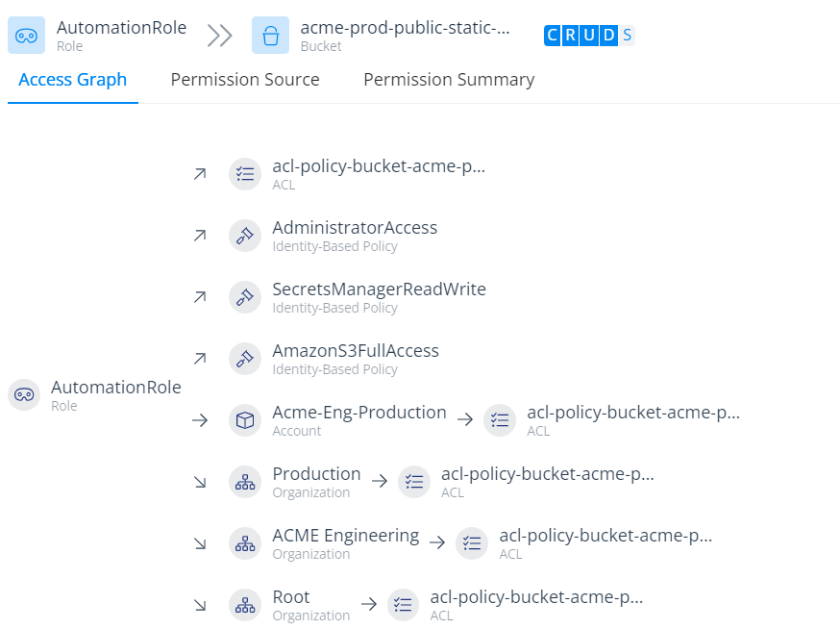Click the top ACL checklist icon
Screen dimensions: 840x629
tap(245, 174)
